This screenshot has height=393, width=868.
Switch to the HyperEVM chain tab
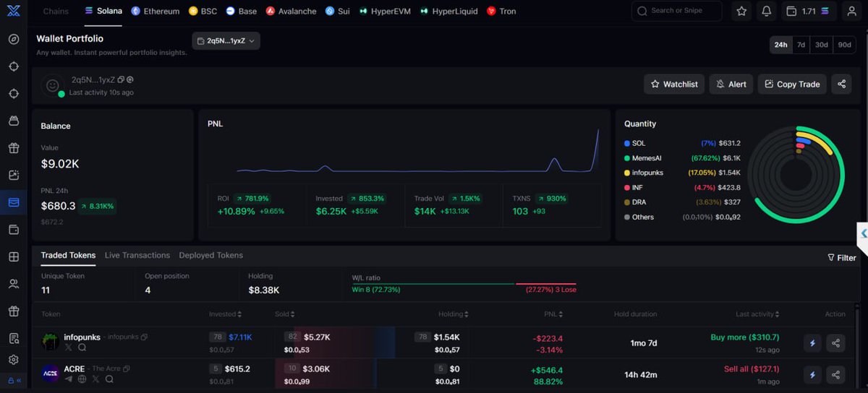point(384,12)
